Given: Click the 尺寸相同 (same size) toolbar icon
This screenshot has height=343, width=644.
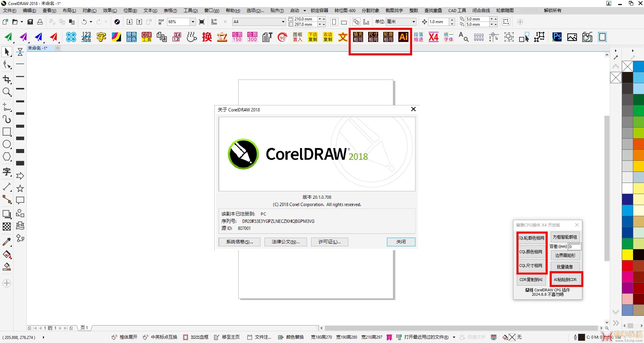Looking at the screenshot, I should 373,37.
